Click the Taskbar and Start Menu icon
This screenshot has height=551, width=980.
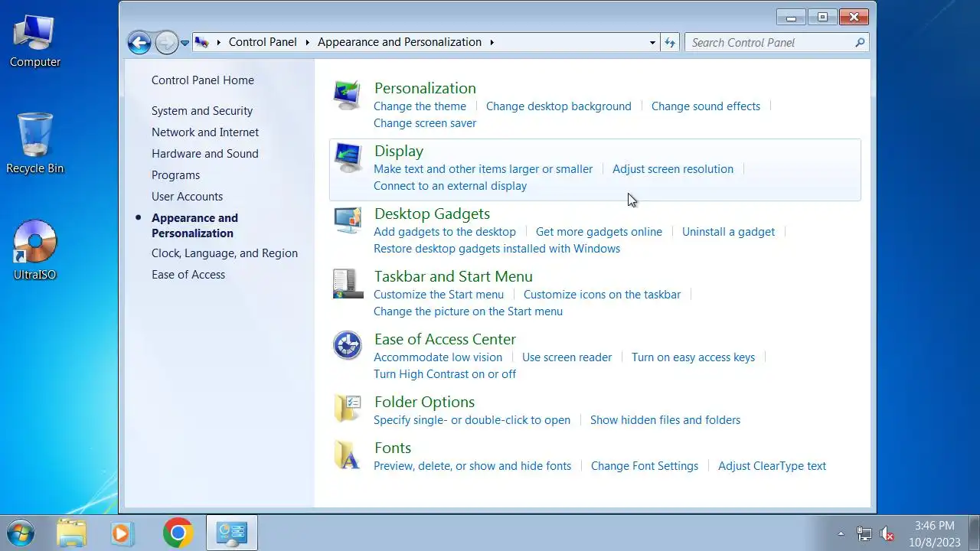tap(348, 283)
